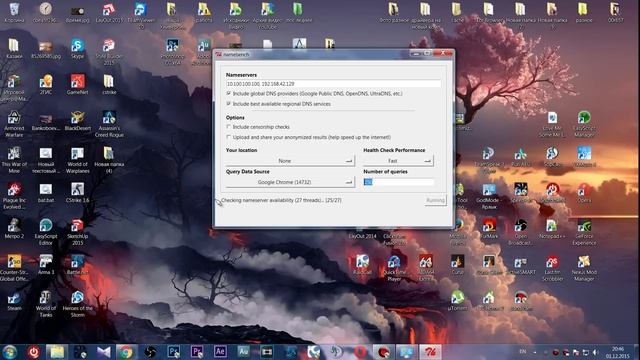Select the EasyScript Manager desktop icon
640x360 pixels.
[584, 124]
